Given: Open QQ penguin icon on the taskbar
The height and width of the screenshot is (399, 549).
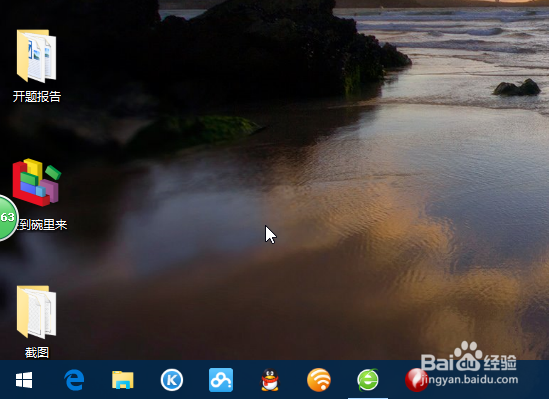Looking at the screenshot, I should pyautogui.click(x=270, y=380).
